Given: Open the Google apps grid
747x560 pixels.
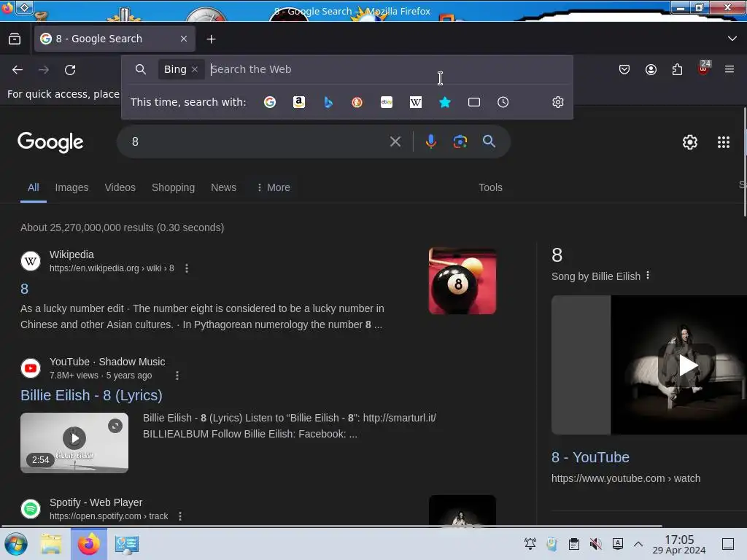Looking at the screenshot, I should pyautogui.click(x=723, y=142).
